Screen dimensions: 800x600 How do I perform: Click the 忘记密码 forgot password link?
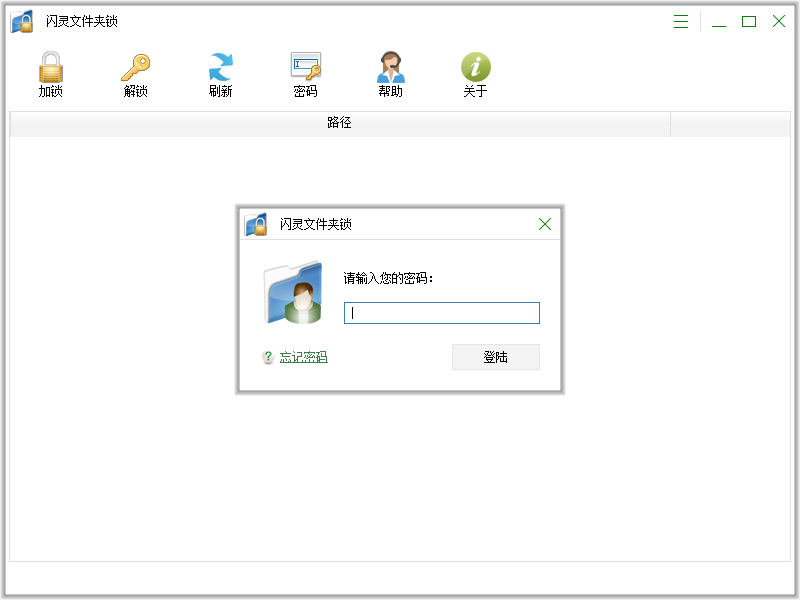pos(303,357)
